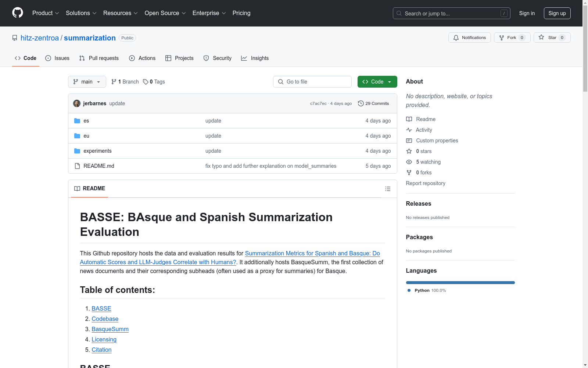This screenshot has height=368, width=588.
Task: Open the jerbarnes profile link
Action: tap(95, 103)
